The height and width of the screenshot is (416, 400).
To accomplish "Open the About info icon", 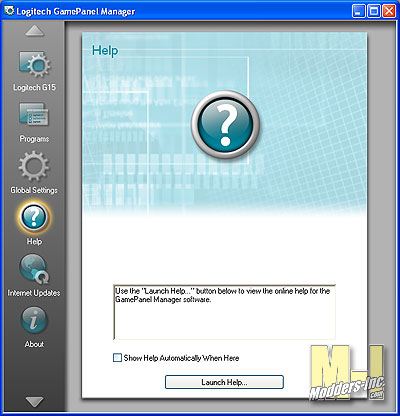I will pos(34,320).
